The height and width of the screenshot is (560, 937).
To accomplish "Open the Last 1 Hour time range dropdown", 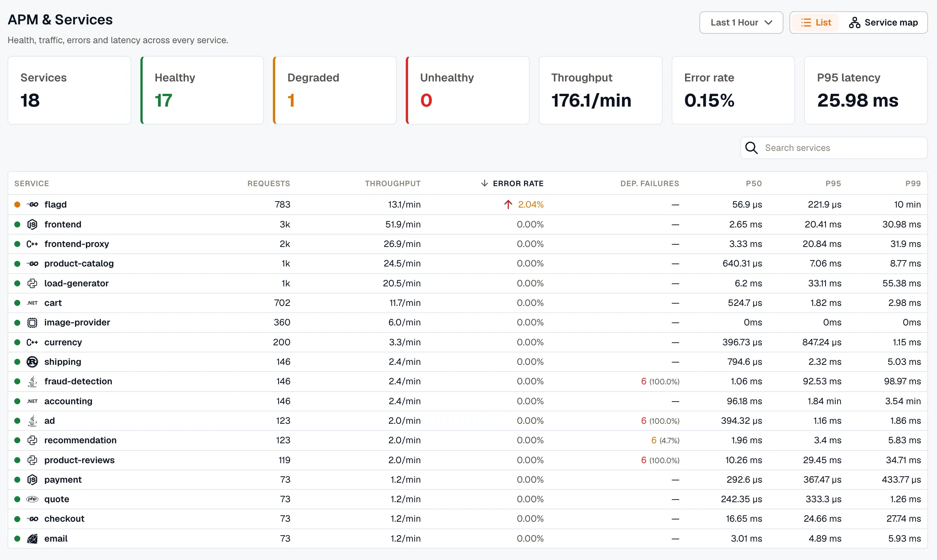I will pos(741,23).
